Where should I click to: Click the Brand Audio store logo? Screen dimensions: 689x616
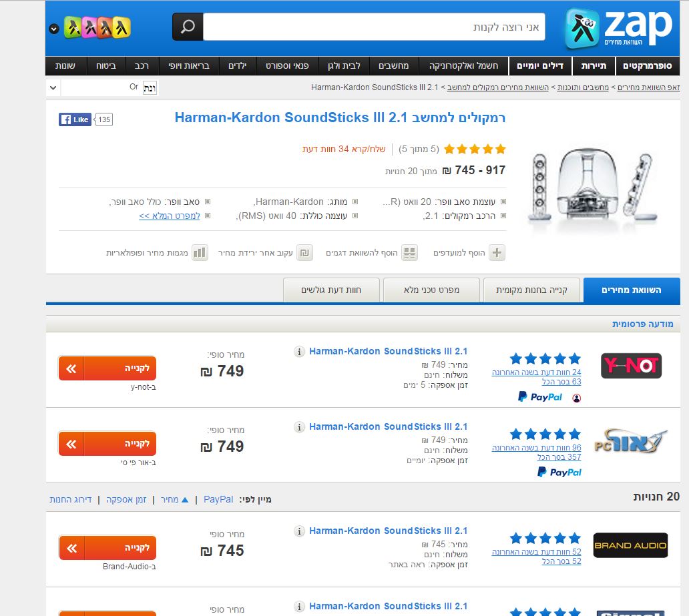coord(630,545)
